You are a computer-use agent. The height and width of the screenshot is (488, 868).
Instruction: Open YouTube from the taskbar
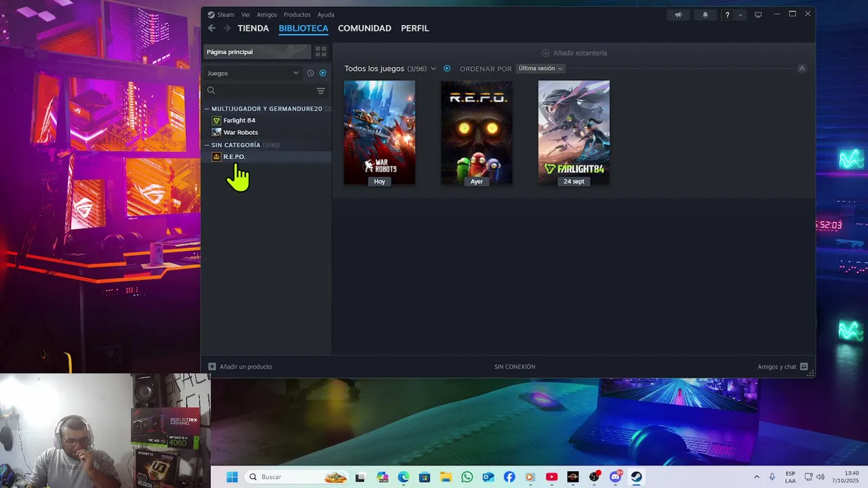552,477
